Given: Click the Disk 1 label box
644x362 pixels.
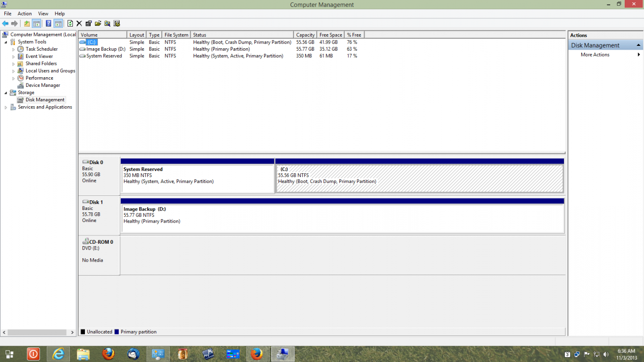Looking at the screenshot, I should coord(99,215).
